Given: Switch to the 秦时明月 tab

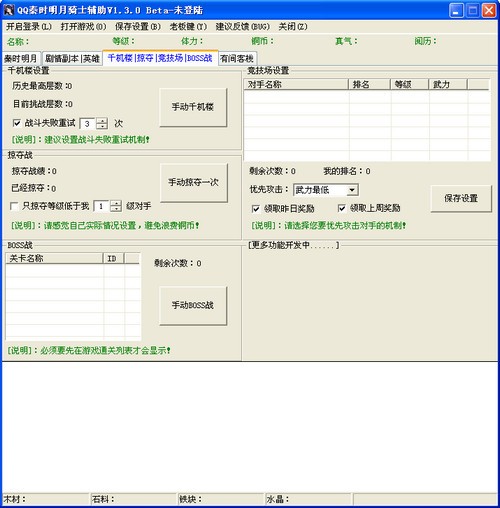Looking at the screenshot, I should tap(21, 59).
